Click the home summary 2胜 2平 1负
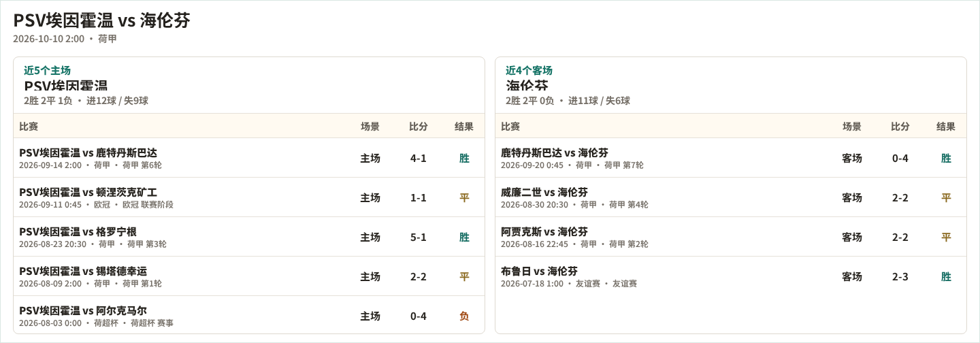 [48, 101]
